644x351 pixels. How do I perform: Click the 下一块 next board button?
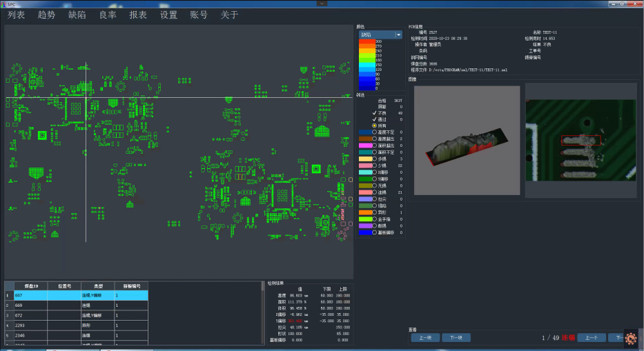tap(456, 337)
